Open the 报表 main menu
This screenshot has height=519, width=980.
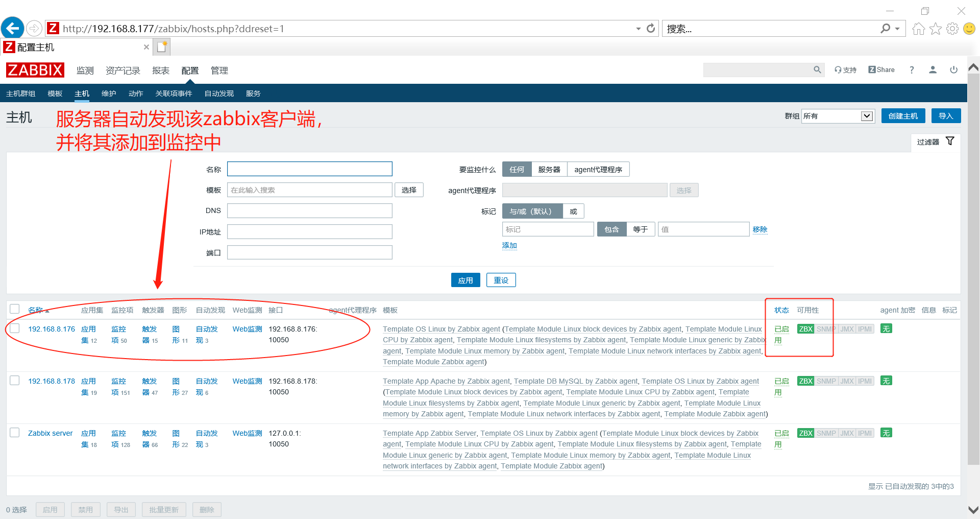[x=161, y=70]
